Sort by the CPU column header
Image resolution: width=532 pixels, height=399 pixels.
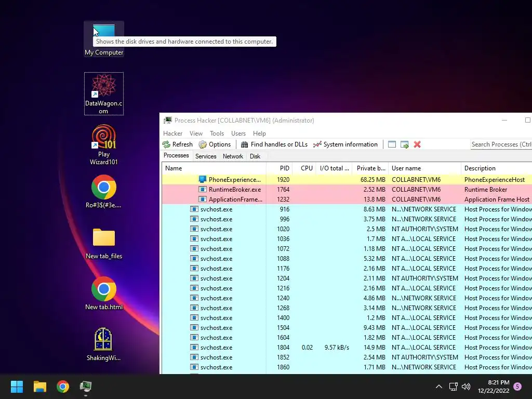(x=304, y=168)
